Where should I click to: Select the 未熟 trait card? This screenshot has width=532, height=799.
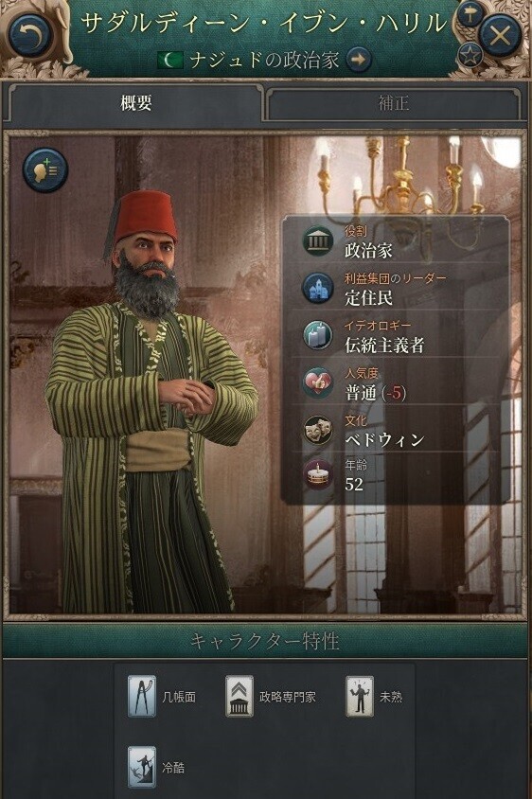point(374,697)
